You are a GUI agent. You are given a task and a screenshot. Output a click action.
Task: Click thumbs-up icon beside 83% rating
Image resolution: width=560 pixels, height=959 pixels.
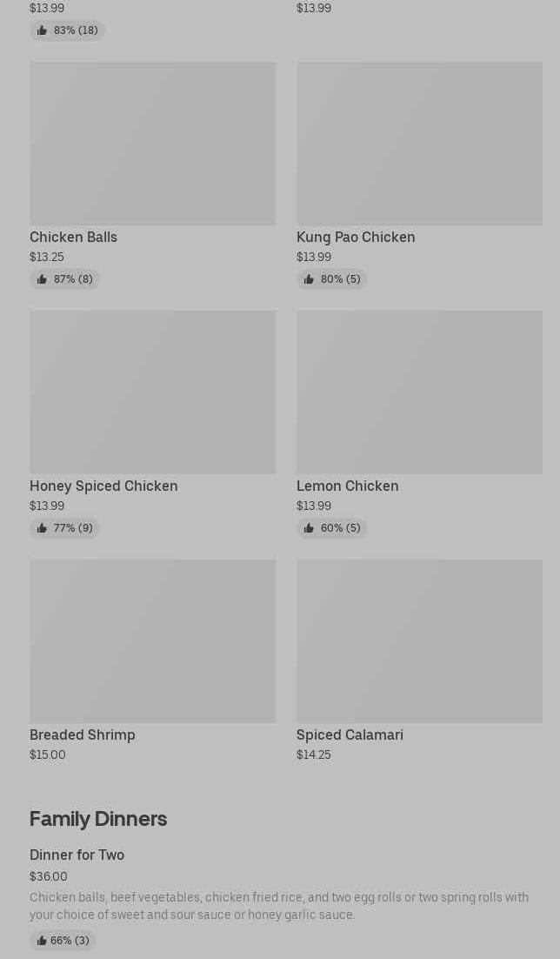[x=42, y=30]
